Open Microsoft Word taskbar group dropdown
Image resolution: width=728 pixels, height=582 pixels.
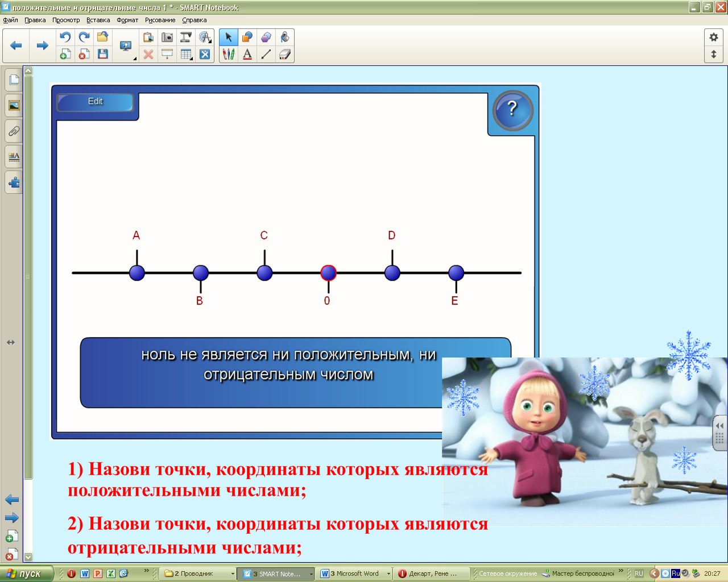[x=388, y=574]
